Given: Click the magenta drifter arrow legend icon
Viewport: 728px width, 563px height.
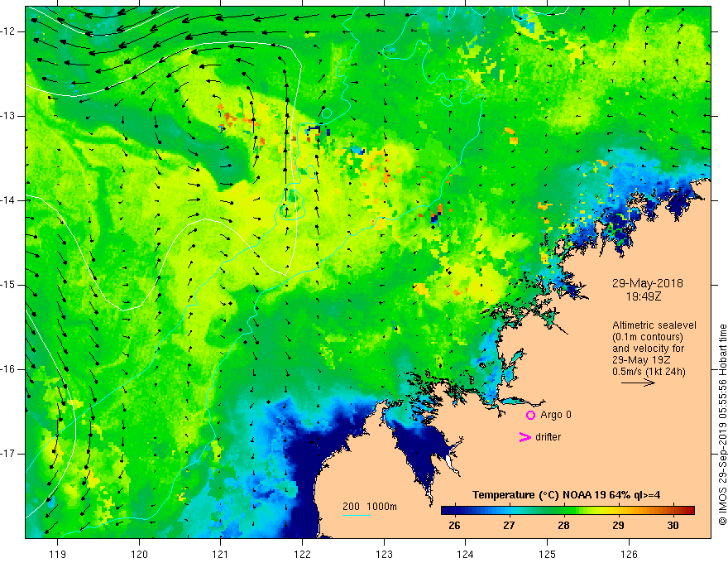Looking at the screenshot, I should pyautogui.click(x=525, y=437).
